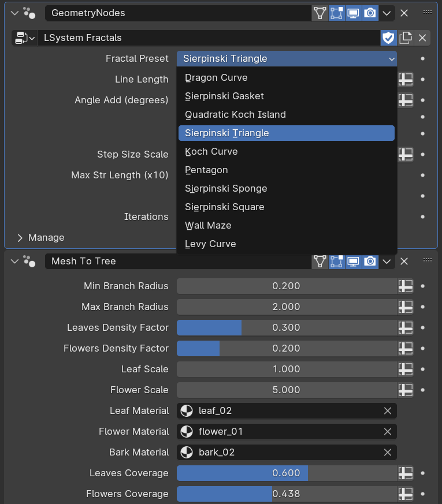Viewport: 442px width, 504px height.
Task: Toggle on-cage display for GeometryNodes modifier
Action: (x=320, y=13)
